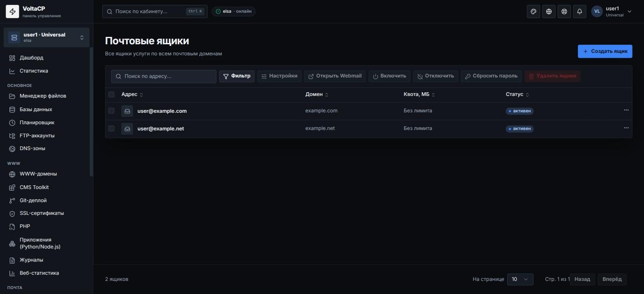This screenshot has height=294, width=644.
Task: Open the lifebuoy support icon
Action: [564, 11]
